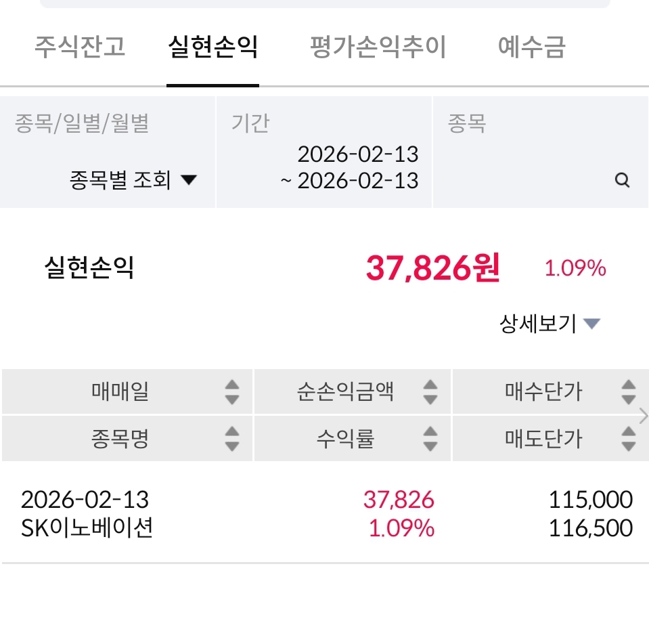Image resolution: width=649 pixels, height=644 pixels.
Task: Sort by 순손익금액 column arrows
Action: 430,391
